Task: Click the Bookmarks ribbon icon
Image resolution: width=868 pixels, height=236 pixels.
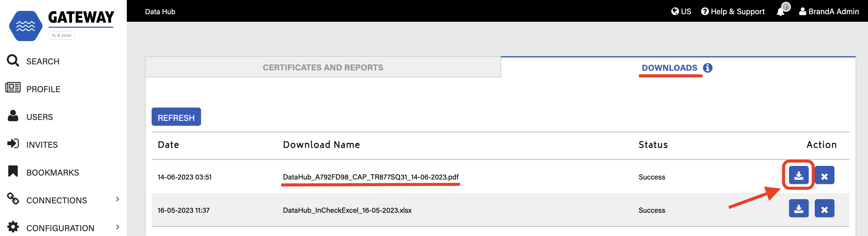Action: click(x=13, y=171)
